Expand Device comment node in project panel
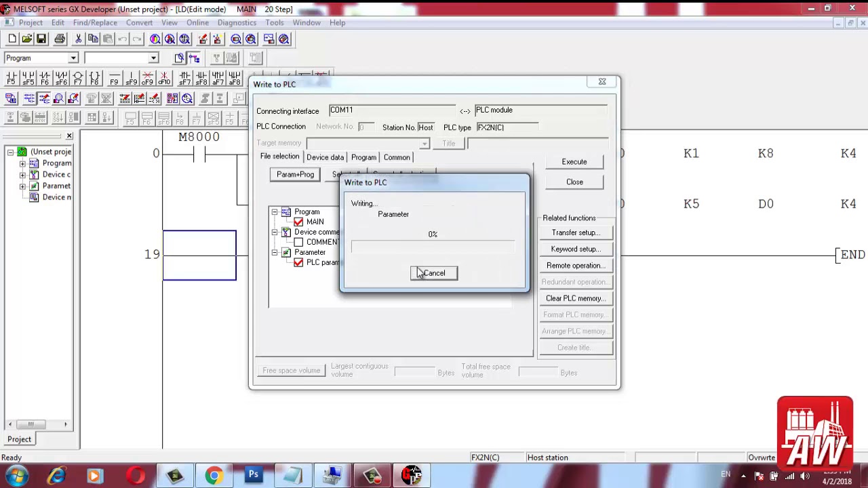 coord(22,175)
